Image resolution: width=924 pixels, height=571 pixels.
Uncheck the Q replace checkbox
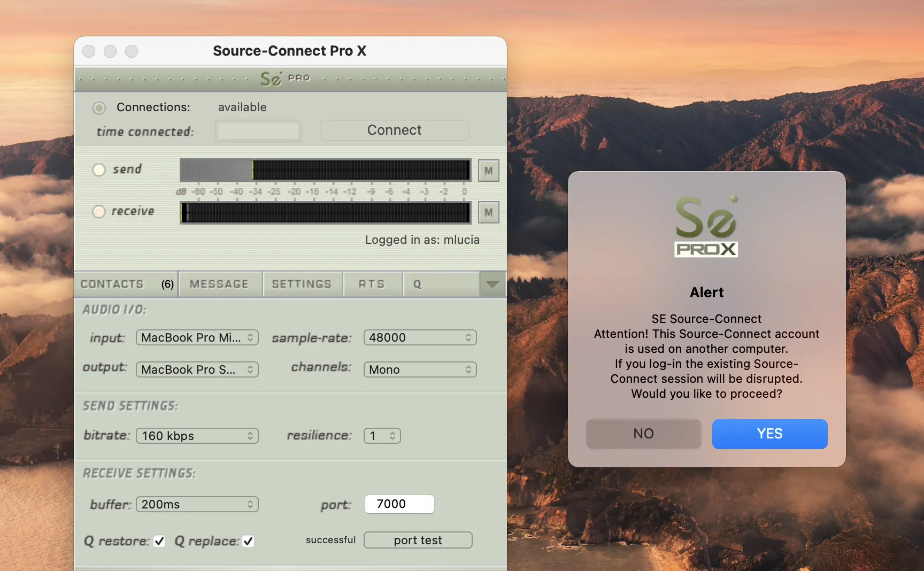248,541
